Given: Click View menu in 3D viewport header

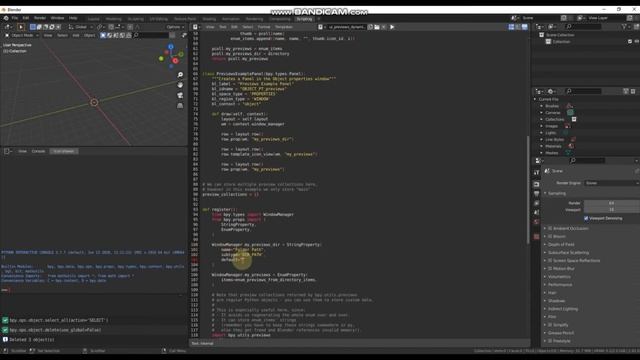Looking at the screenshot, I should point(48,36).
